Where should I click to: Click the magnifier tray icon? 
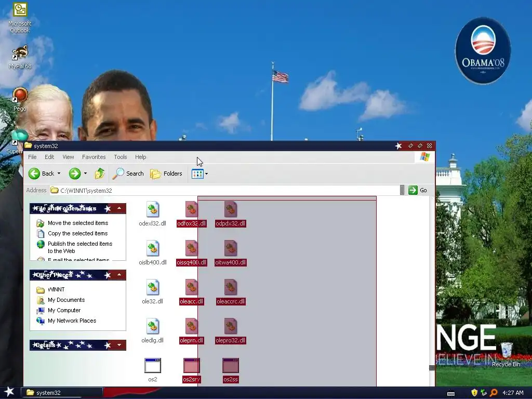[494, 393]
